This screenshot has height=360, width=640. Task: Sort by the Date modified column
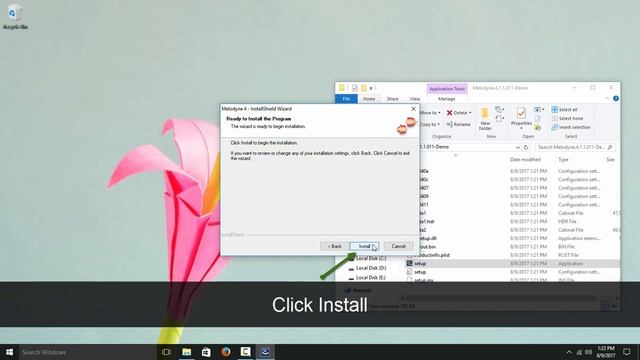tap(525, 160)
